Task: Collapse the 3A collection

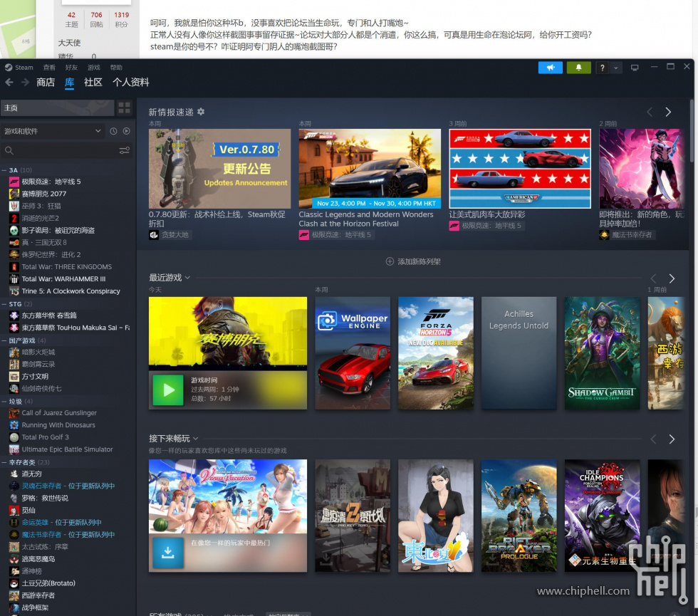Action: click(x=4, y=170)
